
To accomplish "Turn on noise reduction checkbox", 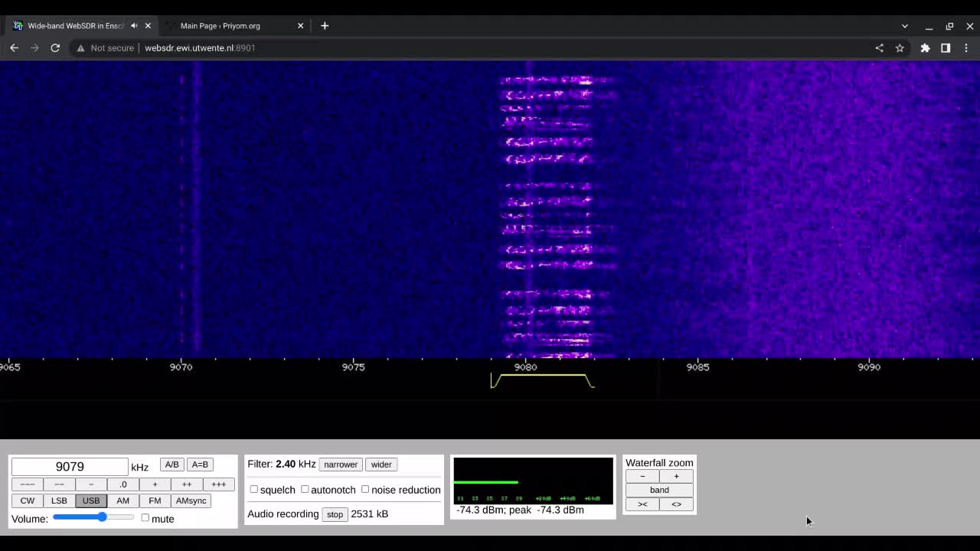I will click(x=365, y=489).
